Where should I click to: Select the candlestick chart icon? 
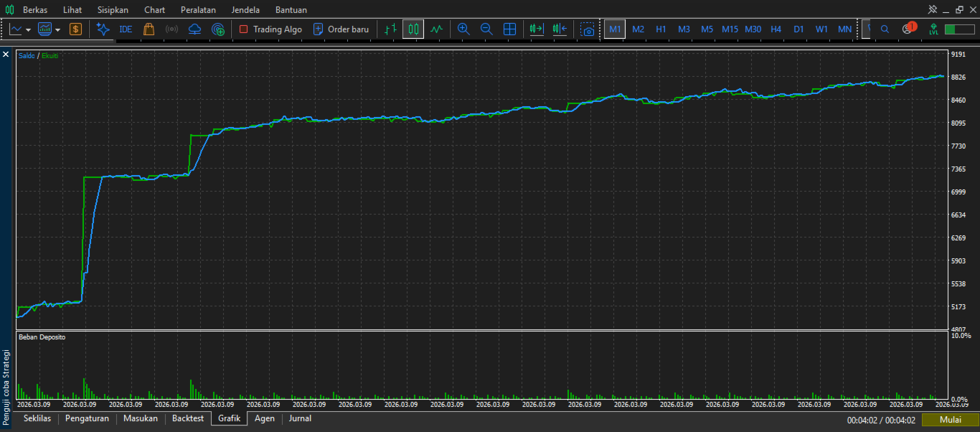[413, 29]
